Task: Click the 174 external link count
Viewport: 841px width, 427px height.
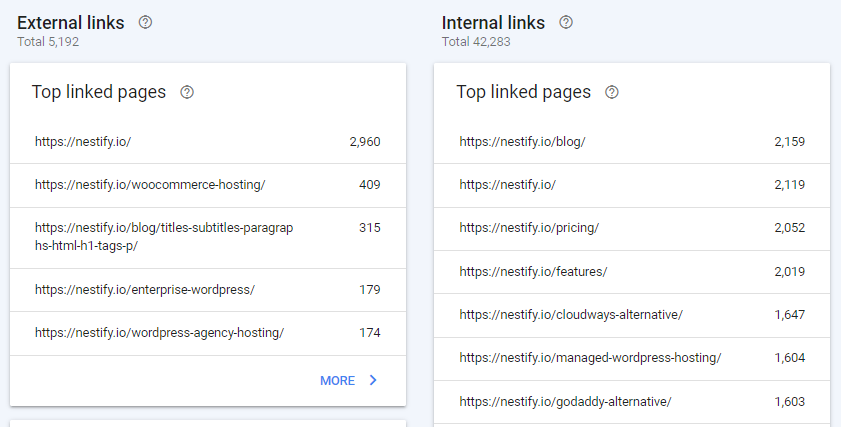Action: click(370, 333)
